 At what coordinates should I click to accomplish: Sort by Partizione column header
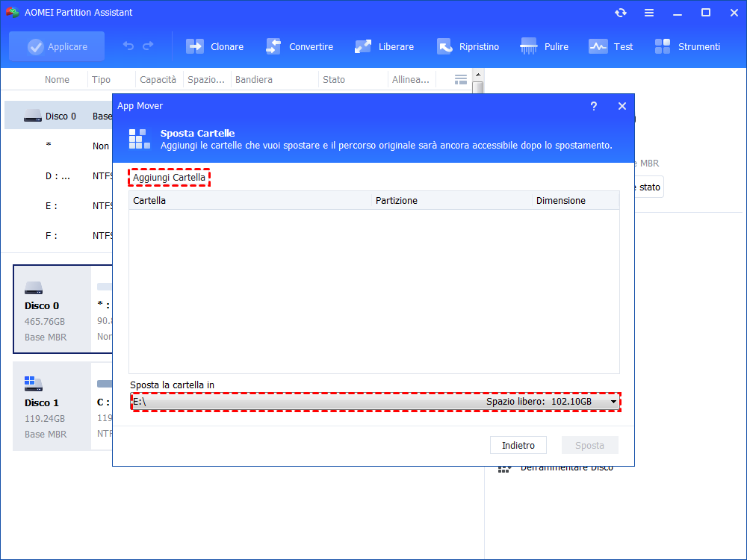coord(452,200)
